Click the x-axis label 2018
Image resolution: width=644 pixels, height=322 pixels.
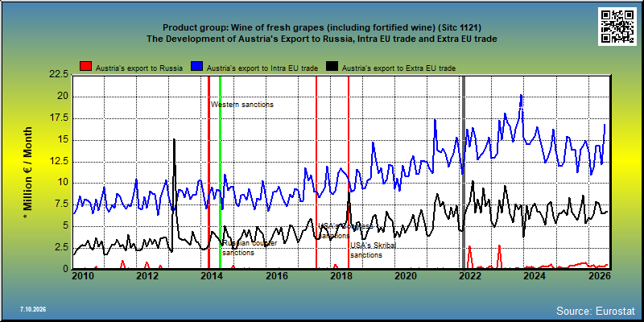(340, 276)
